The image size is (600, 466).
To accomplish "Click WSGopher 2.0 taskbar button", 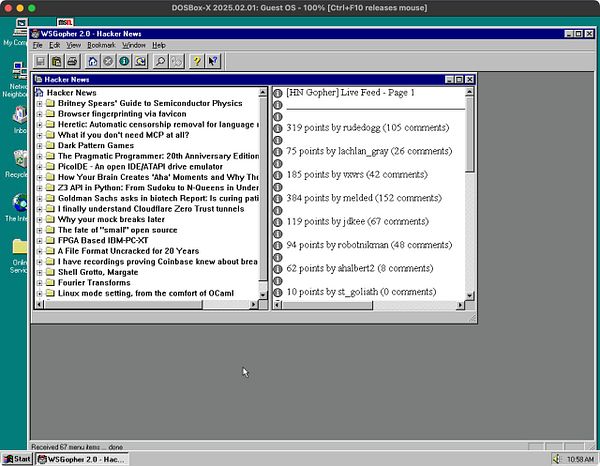I will 82,459.
